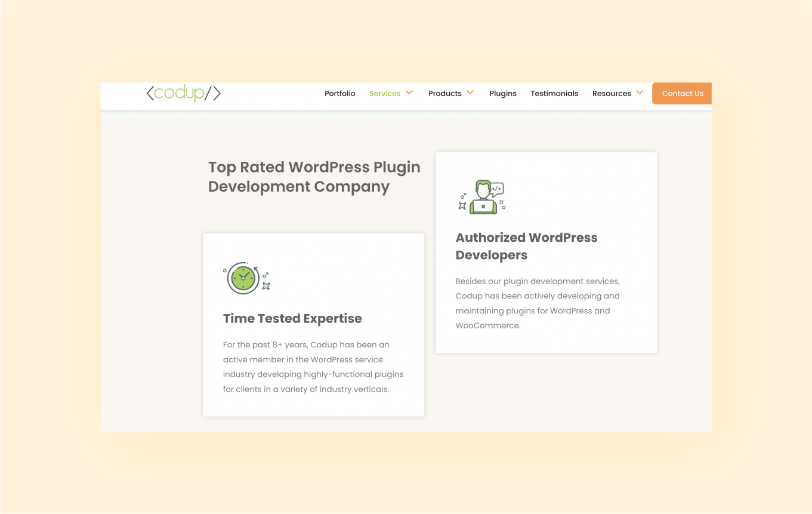Expand the Services dropdown chevron

pos(409,93)
